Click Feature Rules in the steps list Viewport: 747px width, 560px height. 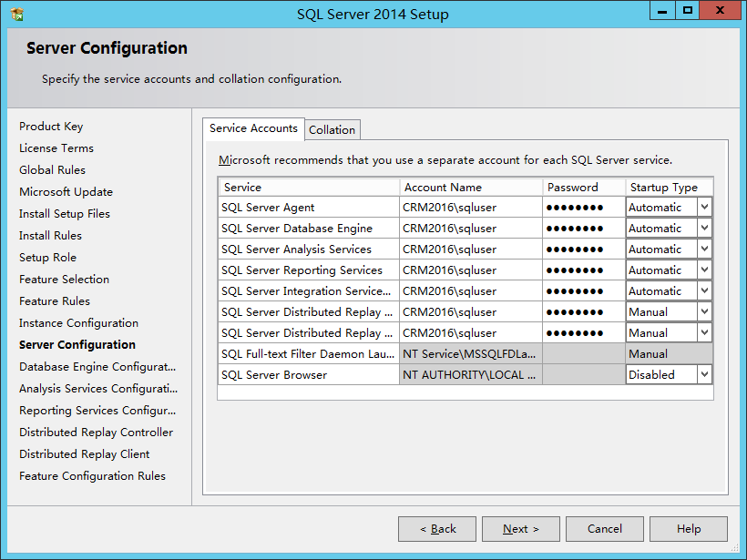55,301
